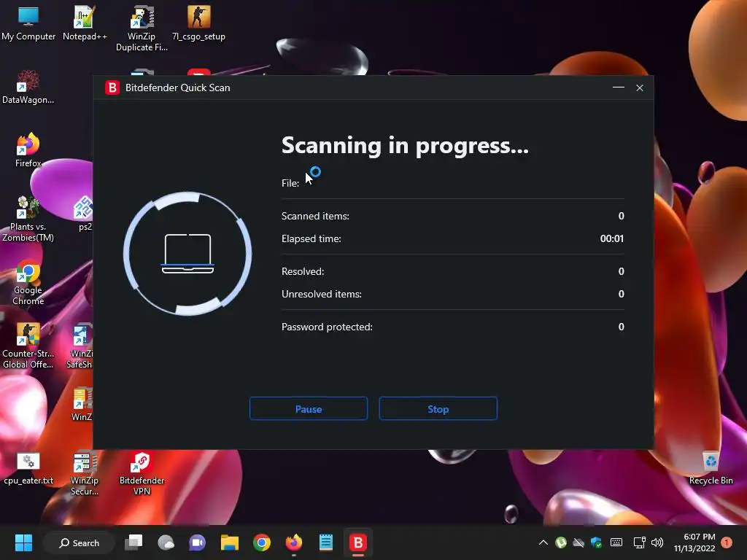Screen dimensions: 747x560
Task: Click the Bitdefender logo in title bar
Action: tap(112, 87)
